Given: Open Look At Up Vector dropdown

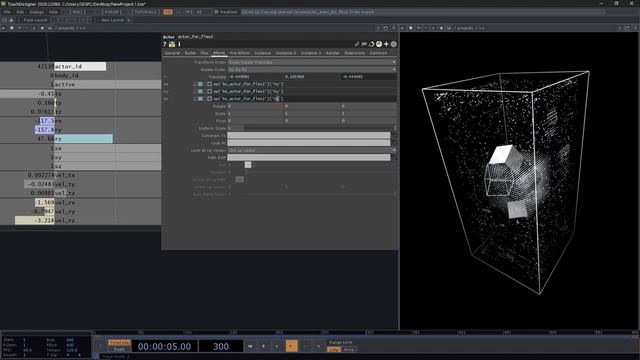Looking at the screenshot, I should [x=312, y=150].
